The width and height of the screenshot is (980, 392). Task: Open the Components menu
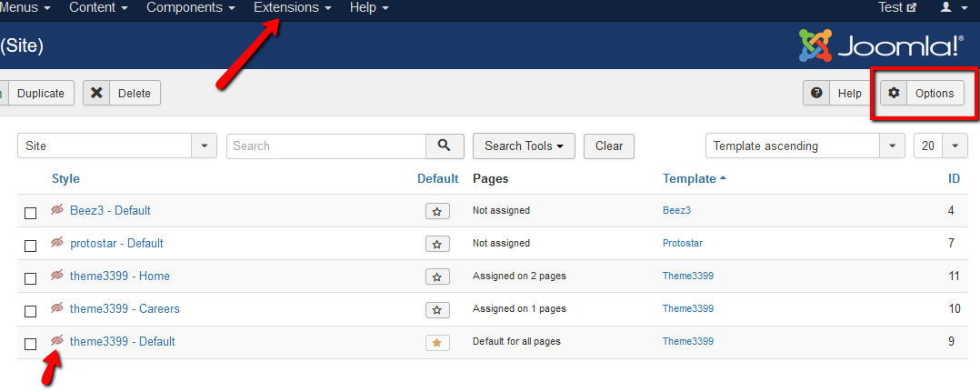189,7
